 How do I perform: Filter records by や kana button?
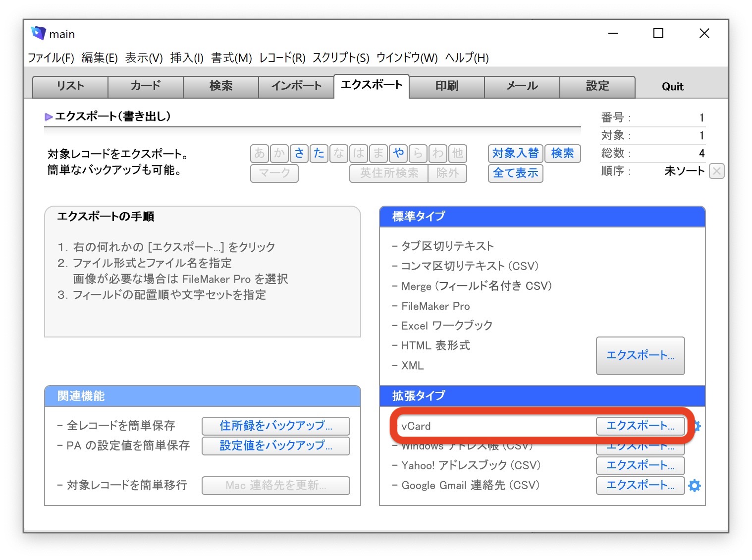pyautogui.click(x=398, y=153)
